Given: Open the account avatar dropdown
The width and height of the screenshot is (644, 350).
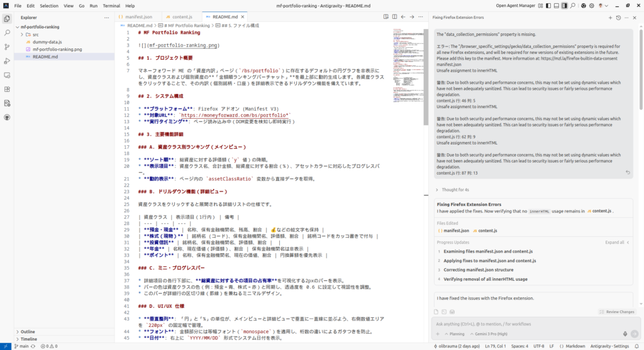Looking at the screenshot, I should coord(603,6).
